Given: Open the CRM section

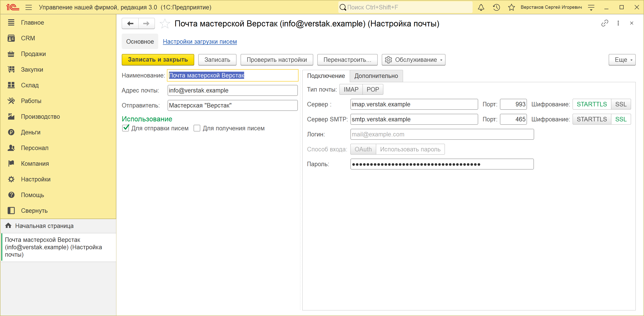Looking at the screenshot, I should (x=58, y=38).
